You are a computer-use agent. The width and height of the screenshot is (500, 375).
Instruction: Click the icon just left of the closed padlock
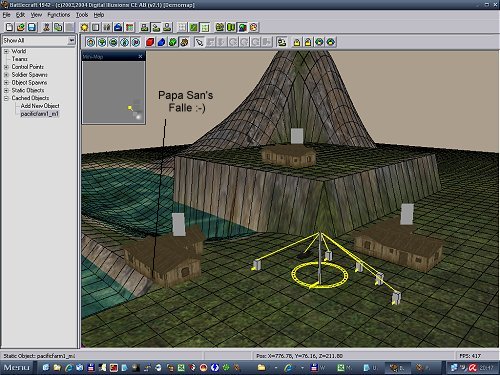click(x=282, y=42)
